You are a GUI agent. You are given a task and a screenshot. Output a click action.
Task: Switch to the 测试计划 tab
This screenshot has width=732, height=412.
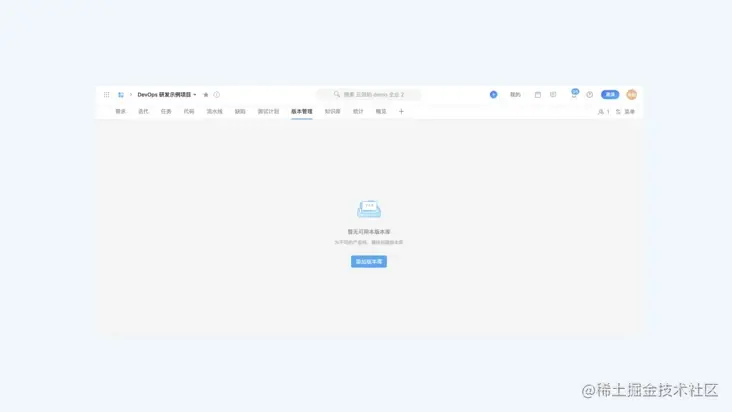[x=268, y=112]
